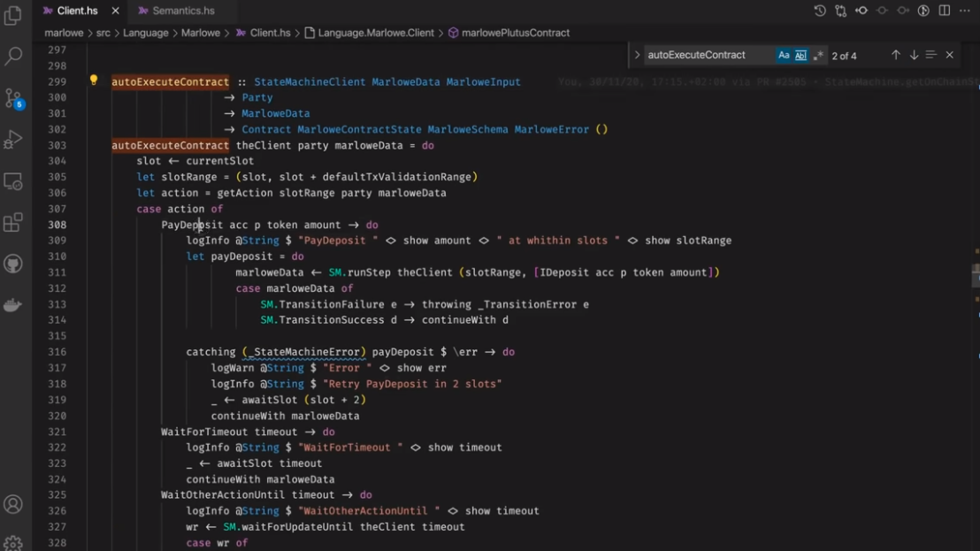Viewport: 980px width, 551px height.
Task: Toggle Use Regular Expression in find widget
Action: tap(818, 55)
